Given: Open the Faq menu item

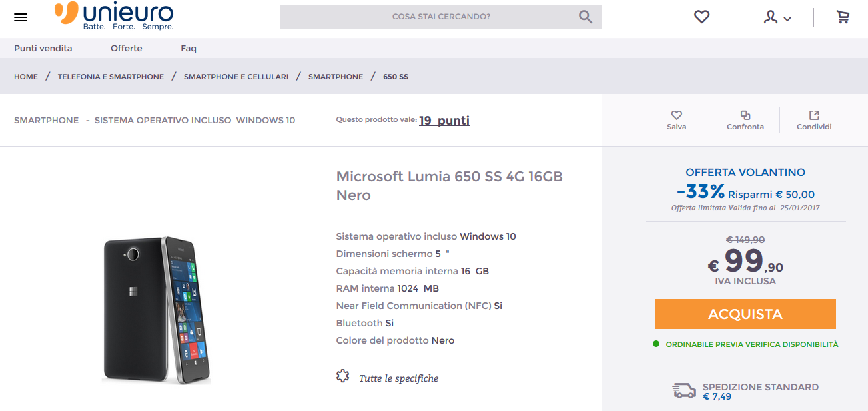Looking at the screenshot, I should pyautogui.click(x=189, y=48).
